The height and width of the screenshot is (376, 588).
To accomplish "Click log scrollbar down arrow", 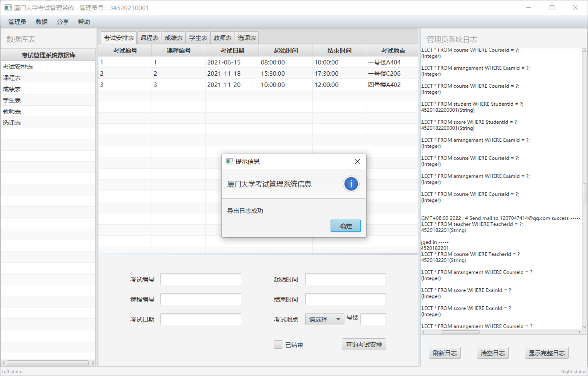I will [584, 327].
